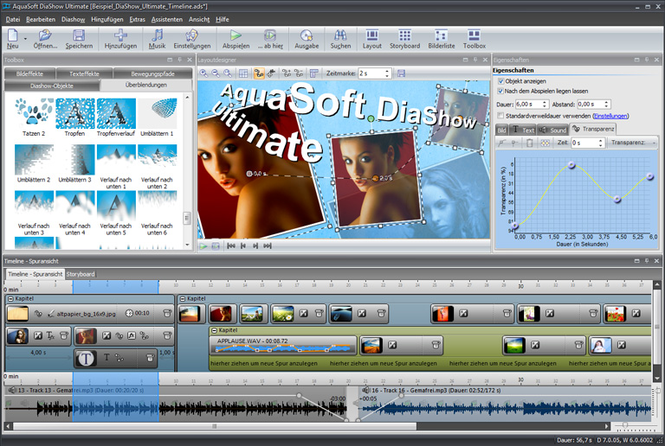The width and height of the screenshot is (665, 446).
Task: Uncheck 'Objekt anzeigen' checkbox
Action: (x=501, y=81)
